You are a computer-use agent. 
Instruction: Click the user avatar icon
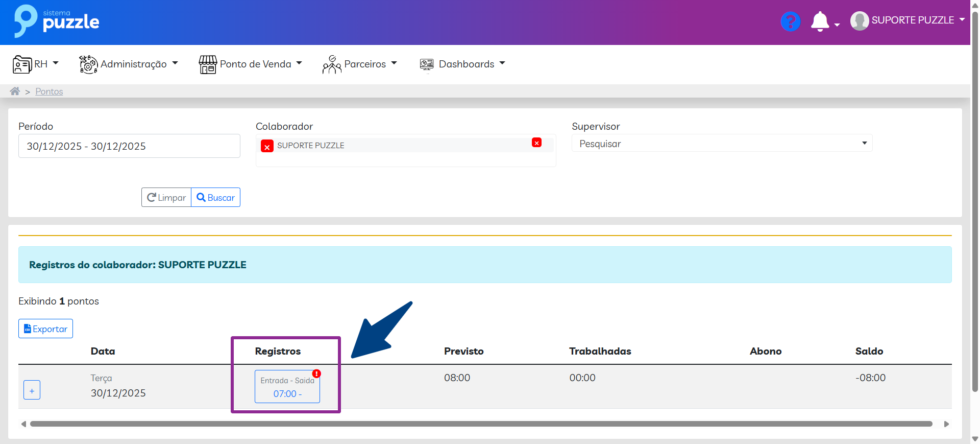859,21
